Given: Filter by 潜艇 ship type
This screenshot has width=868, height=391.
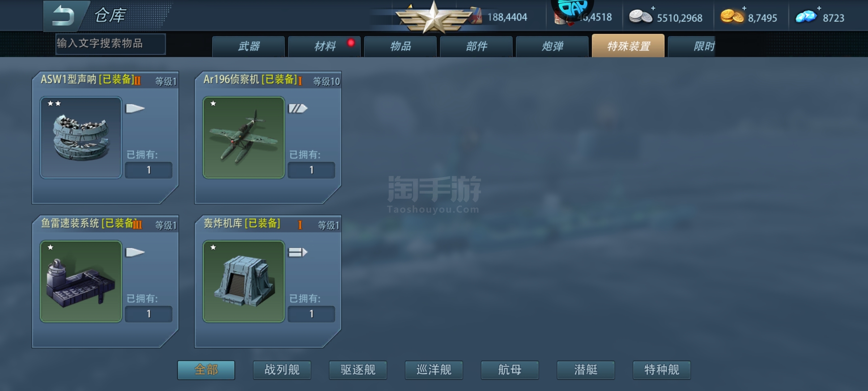Looking at the screenshot, I should (586, 370).
